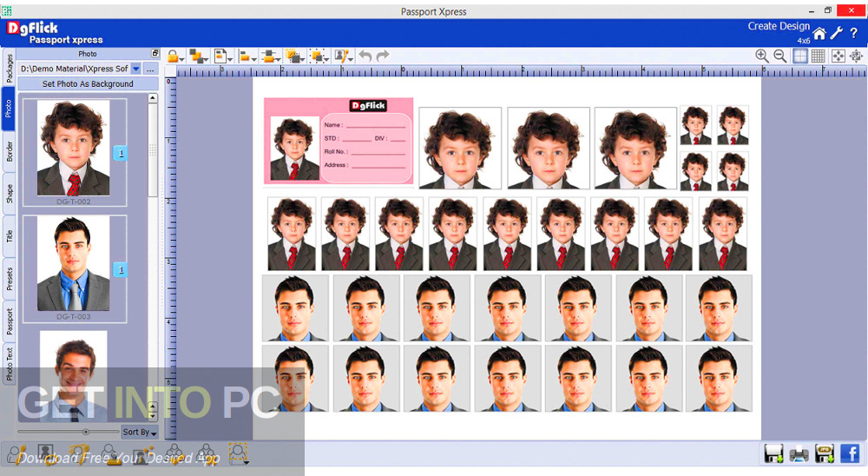The width and height of the screenshot is (868, 476).
Task: Click the replace photo frame icon
Action: [46, 453]
